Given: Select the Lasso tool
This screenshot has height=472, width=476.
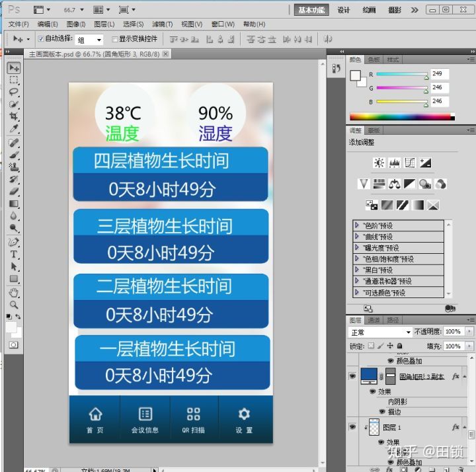Looking at the screenshot, I should (14, 92).
